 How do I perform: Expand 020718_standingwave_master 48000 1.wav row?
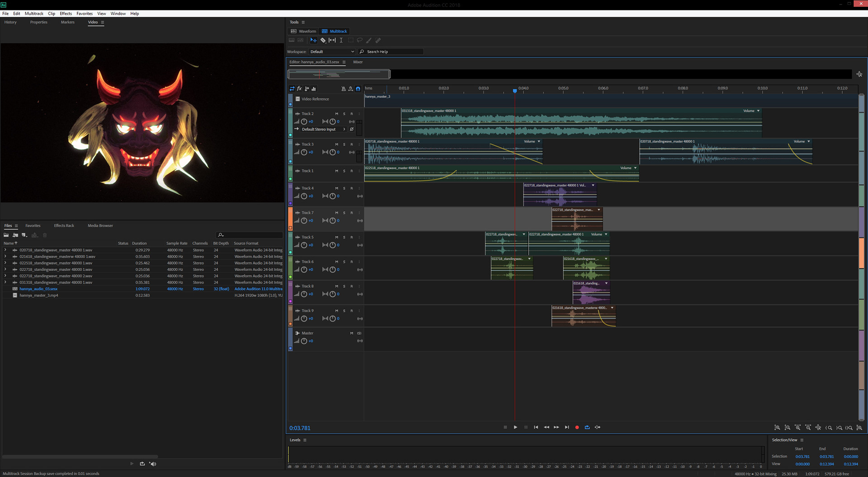(5, 250)
